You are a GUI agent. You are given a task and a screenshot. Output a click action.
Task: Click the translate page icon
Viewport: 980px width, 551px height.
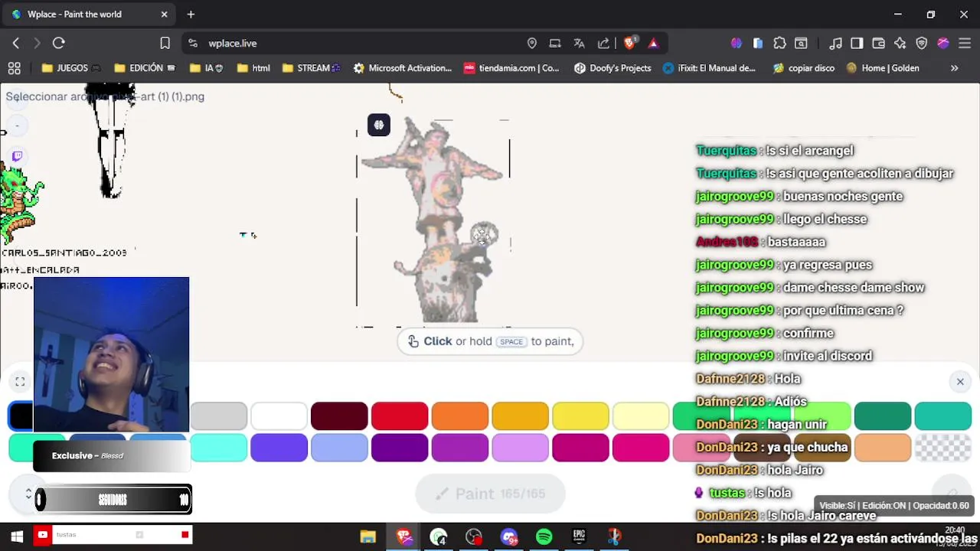(x=580, y=44)
